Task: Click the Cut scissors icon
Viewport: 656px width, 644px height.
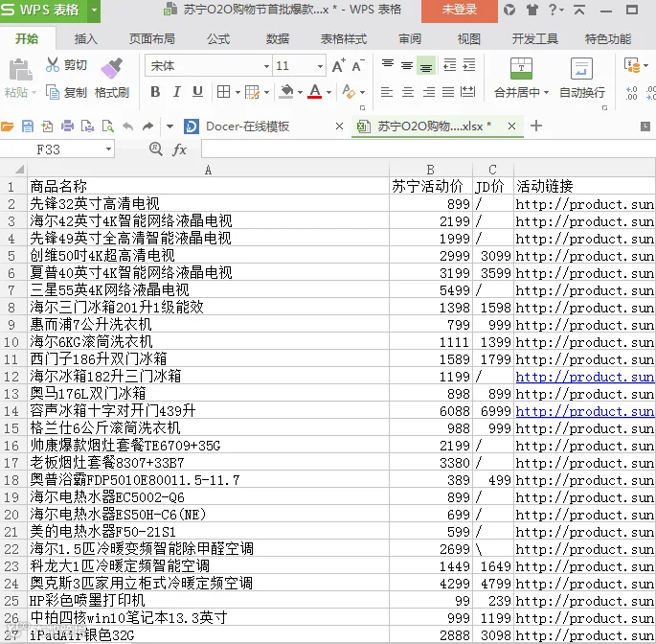Action: (53, 65)
